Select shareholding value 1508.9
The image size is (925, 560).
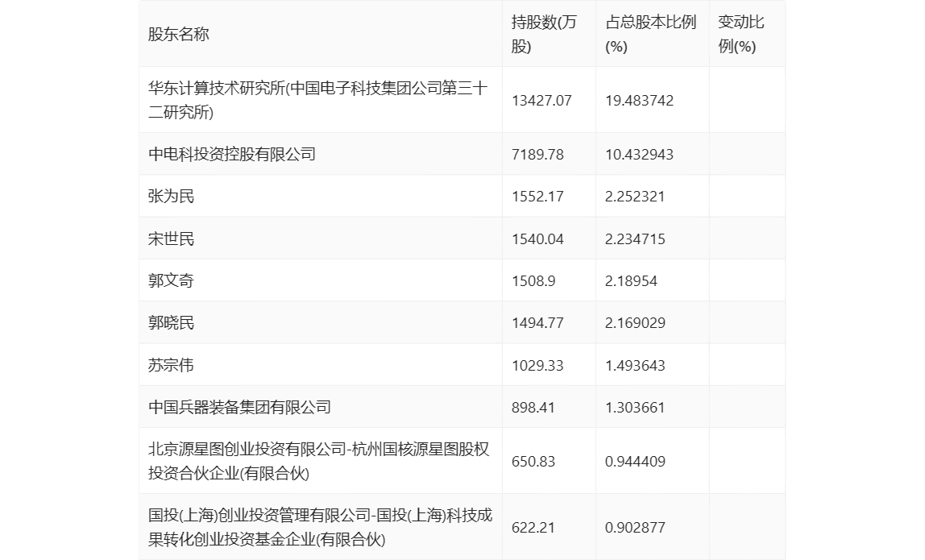[x=533, y=281]
